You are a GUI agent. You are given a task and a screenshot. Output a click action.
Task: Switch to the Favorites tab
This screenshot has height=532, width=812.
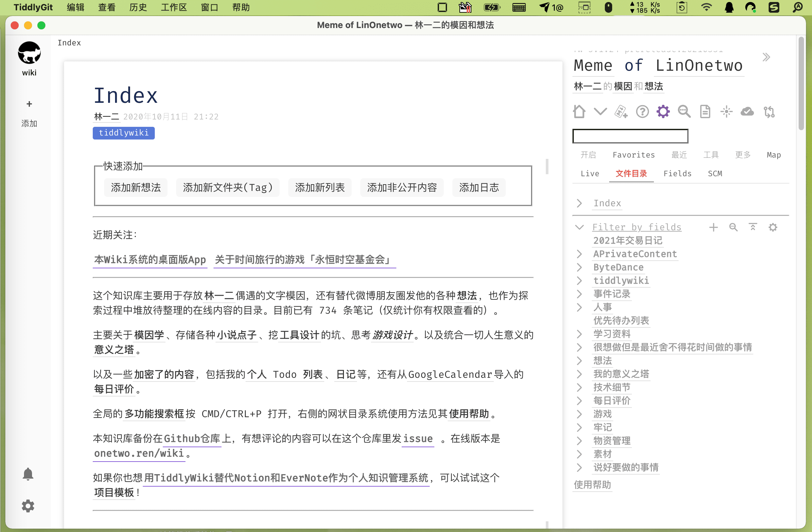coord(633,155)
